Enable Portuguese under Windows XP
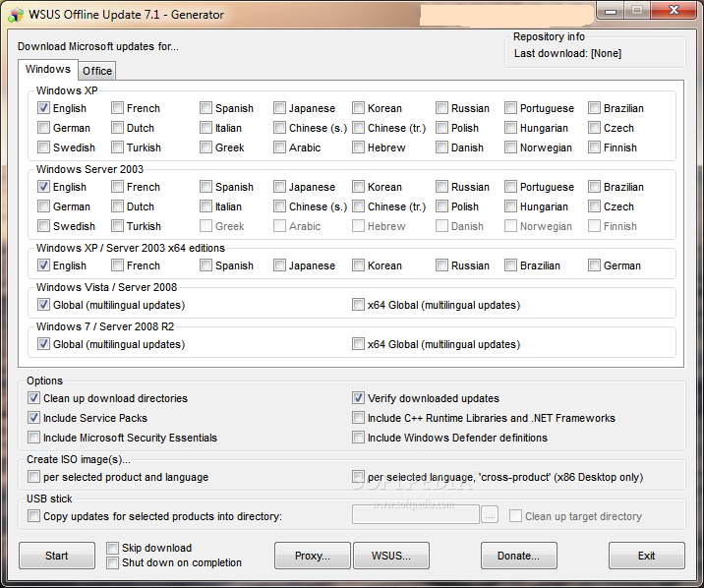704x588 pixels. [x=510, y=108]
